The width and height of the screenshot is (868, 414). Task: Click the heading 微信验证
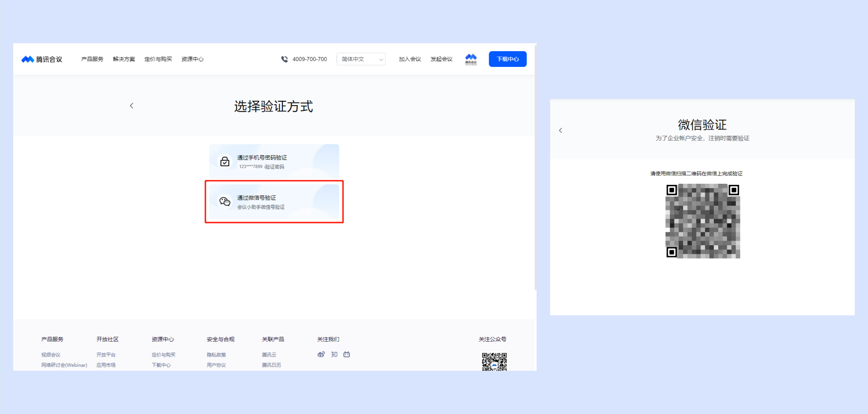702,125
